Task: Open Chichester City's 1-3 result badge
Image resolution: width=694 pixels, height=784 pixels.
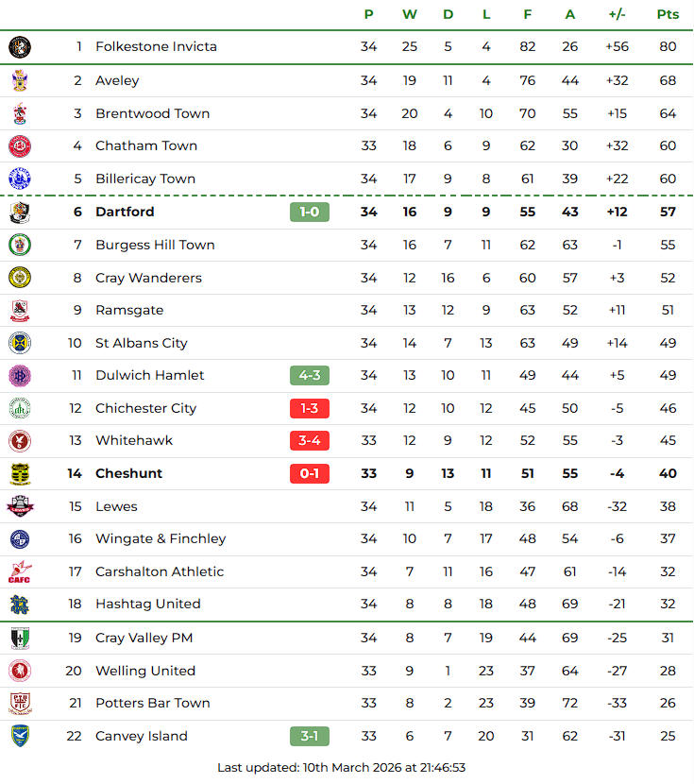Action: click(309, 408)
